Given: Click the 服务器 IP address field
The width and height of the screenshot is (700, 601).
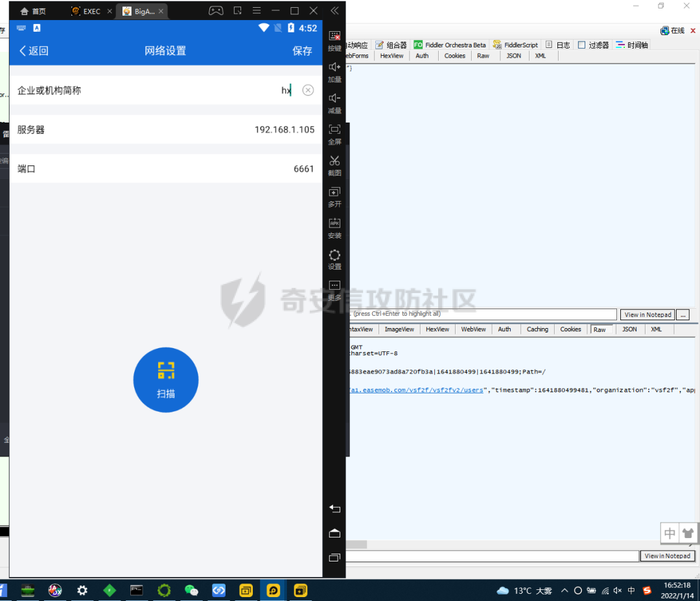Looking at the screenshot, I should pyautogui.click(x=284, y=130).
